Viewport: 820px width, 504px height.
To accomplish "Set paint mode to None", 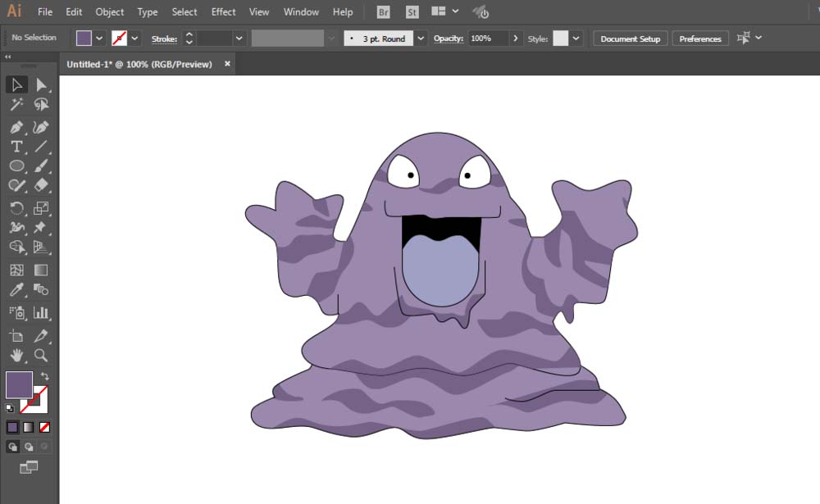I will pyautogui.click(x=45, y=427).
